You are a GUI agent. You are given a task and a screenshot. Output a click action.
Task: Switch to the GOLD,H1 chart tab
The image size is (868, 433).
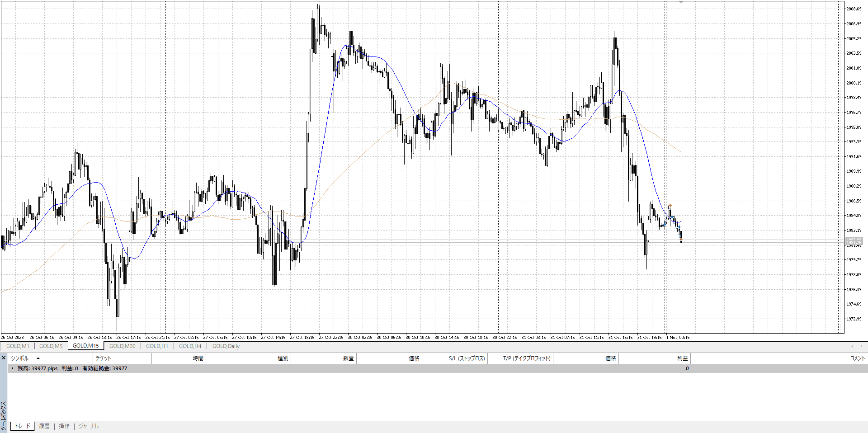157,346
